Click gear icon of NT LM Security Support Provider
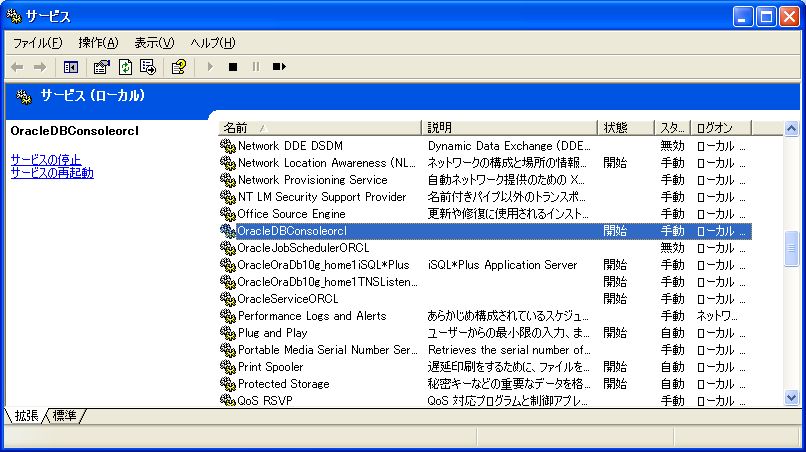 click(227, 197)
